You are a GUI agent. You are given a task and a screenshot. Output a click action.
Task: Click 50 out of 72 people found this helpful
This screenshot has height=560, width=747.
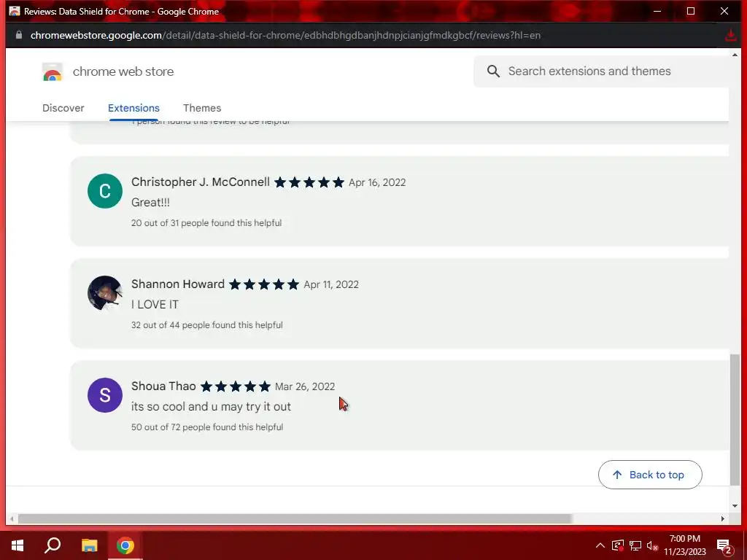[x=207, y=427]
